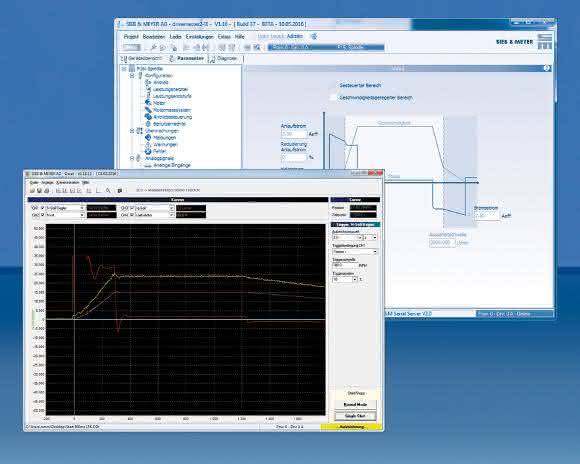Image resolution: width=580 pixels, height=464 pixels.
Task: Toggle the CH1 channel checkbox
Action: (x=43, y=208)
